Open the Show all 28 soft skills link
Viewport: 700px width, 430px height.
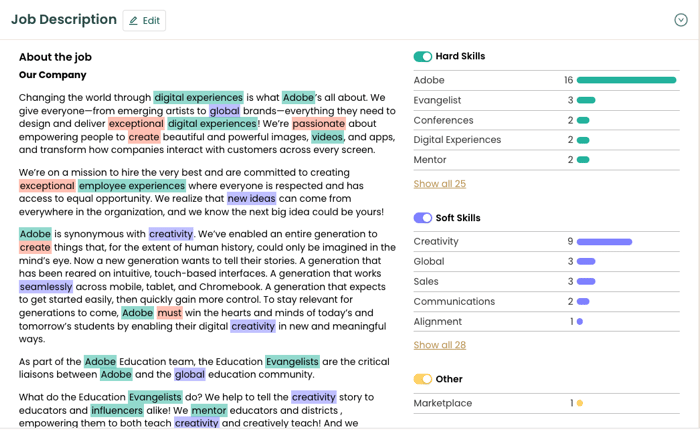(439, 345)
